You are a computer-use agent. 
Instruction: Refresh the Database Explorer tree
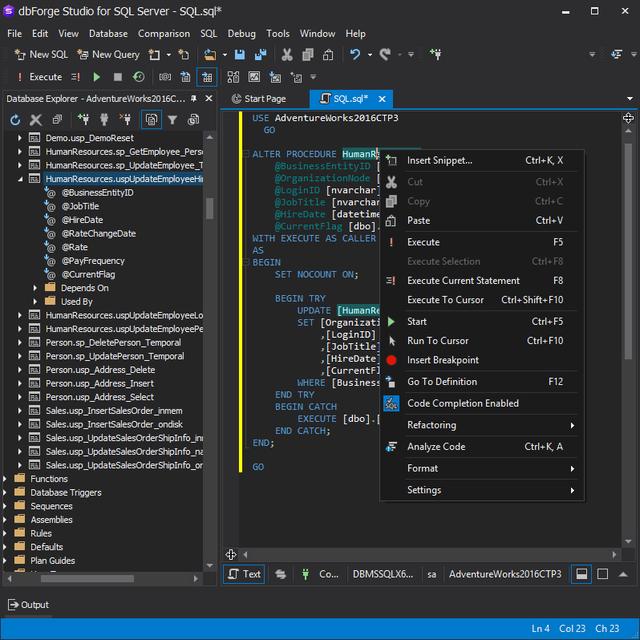tap(15, 120)
